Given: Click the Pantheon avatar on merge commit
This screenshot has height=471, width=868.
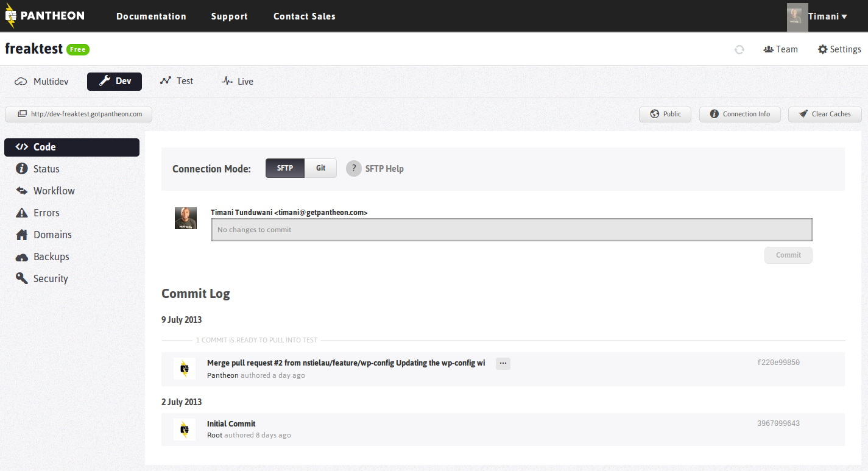Looking at the screenshot, I should point(185,369).
